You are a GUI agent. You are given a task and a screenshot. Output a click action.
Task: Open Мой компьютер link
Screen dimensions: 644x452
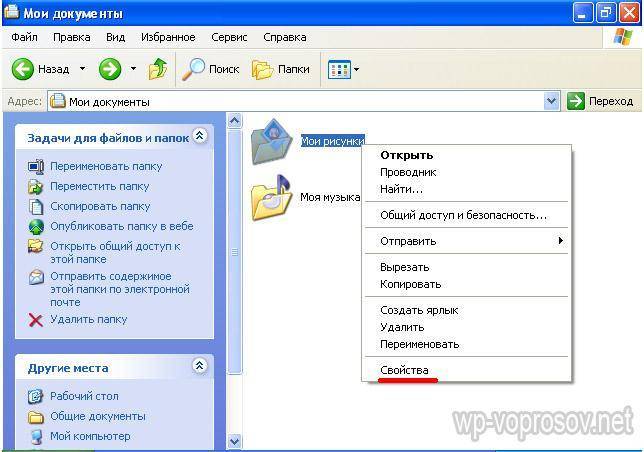pyautogui.click(x=90, y=436)
